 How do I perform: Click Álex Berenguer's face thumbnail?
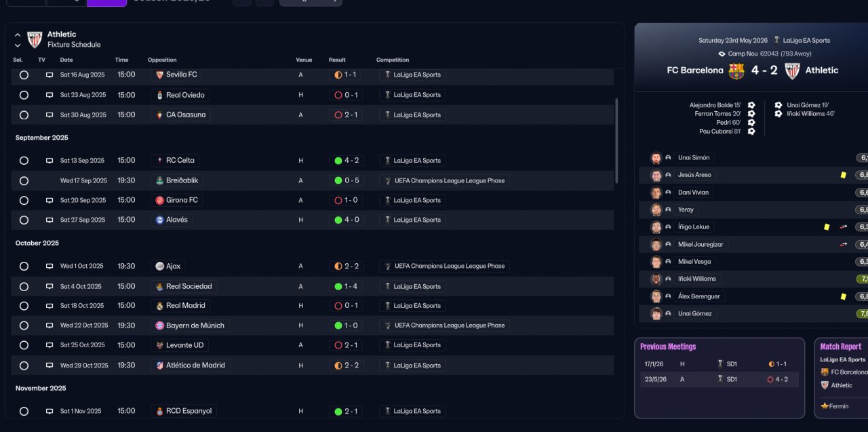pyautogui.click(x=656, y=296)
